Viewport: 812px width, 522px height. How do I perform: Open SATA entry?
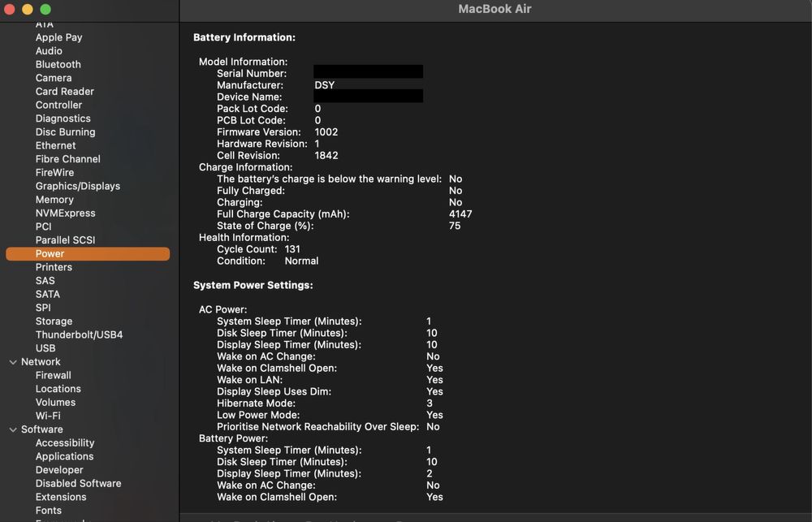[x=48, y=294]
